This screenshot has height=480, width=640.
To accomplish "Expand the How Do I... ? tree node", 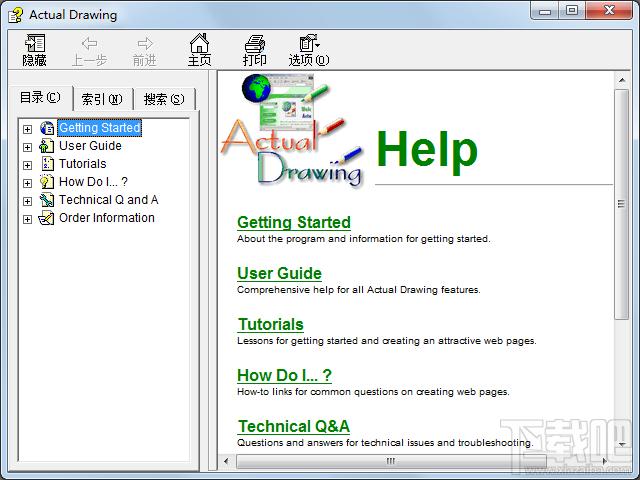I will point(27,183).
